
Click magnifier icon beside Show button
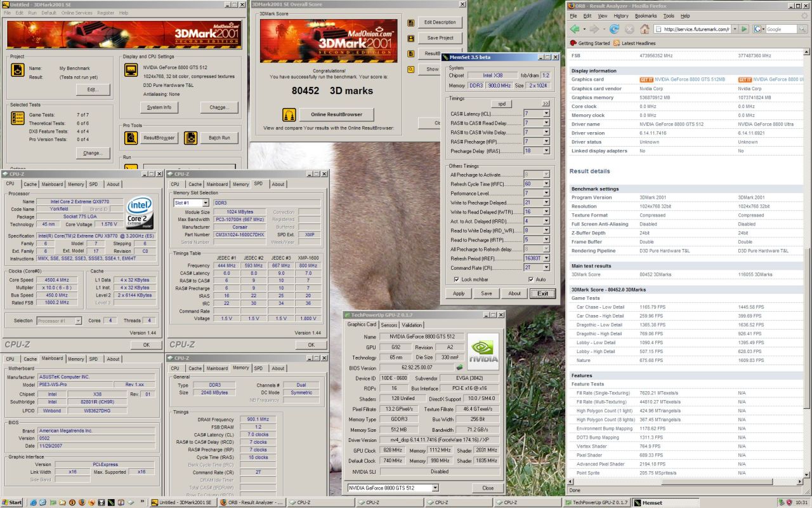(411, 69)
